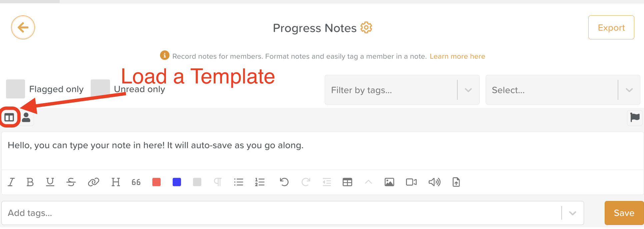
Task: Undo the last edit
Action: 284,182
